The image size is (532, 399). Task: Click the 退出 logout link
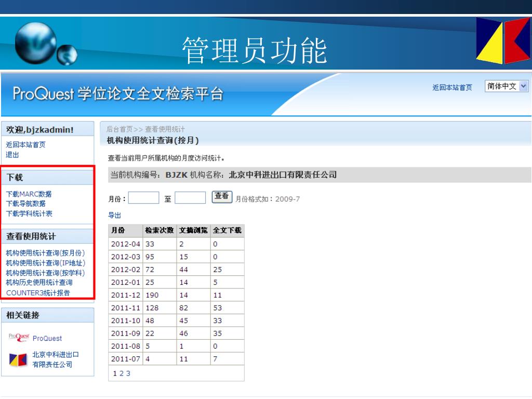tap(12, 155)
